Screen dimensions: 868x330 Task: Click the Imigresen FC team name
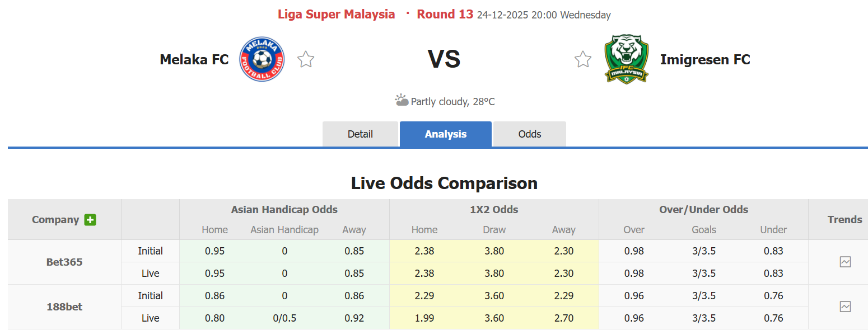pyautogui.click(x=705, y=59)
